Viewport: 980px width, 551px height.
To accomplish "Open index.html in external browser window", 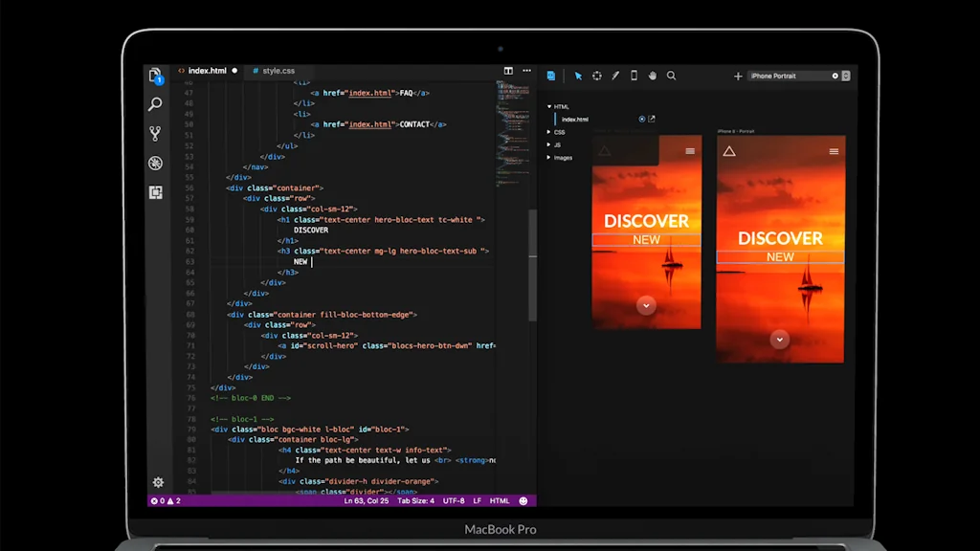I will point(652,119).
